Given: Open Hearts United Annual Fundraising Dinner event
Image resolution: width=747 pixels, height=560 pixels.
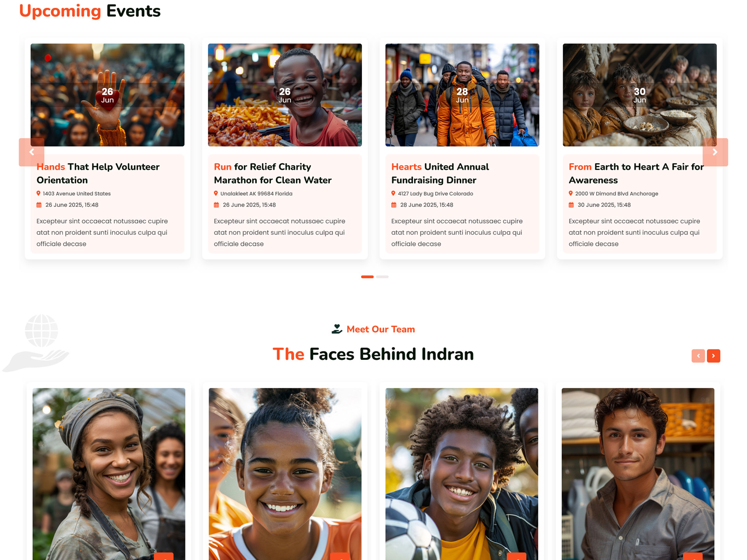Looking at the screenshot, I should click(x=440, y=173).
